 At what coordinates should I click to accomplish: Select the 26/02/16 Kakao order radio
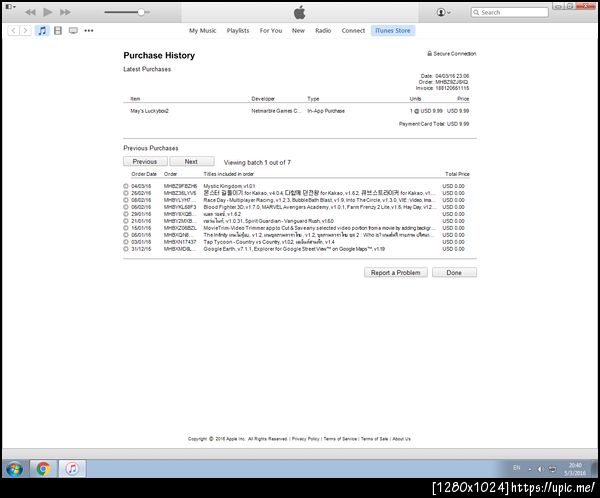tap(126, 193)
